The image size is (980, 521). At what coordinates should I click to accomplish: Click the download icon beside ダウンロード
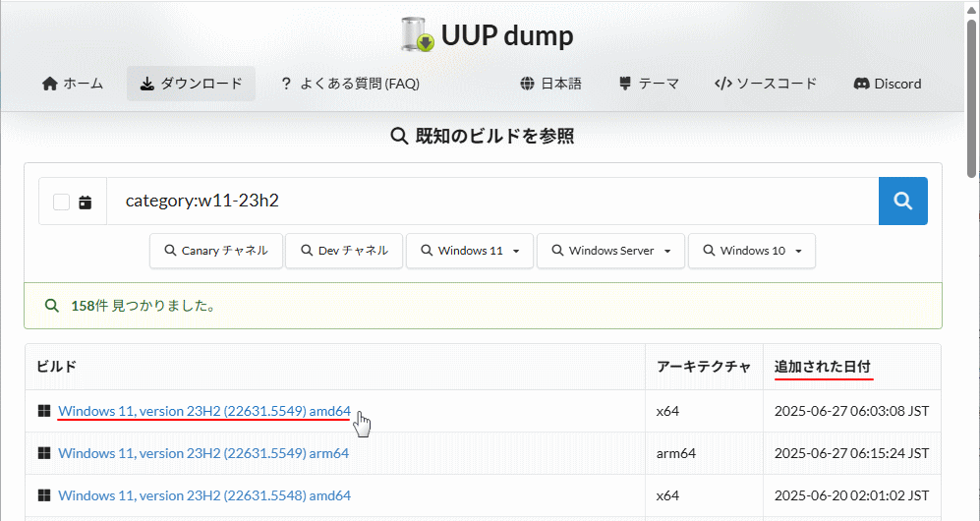pos(146,84)
